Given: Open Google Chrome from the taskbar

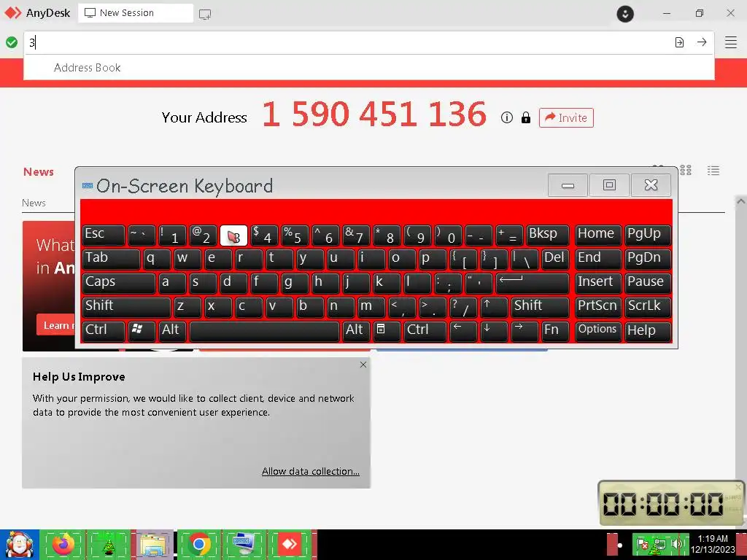Looking at the screenshot, I should tap(199, 544).
